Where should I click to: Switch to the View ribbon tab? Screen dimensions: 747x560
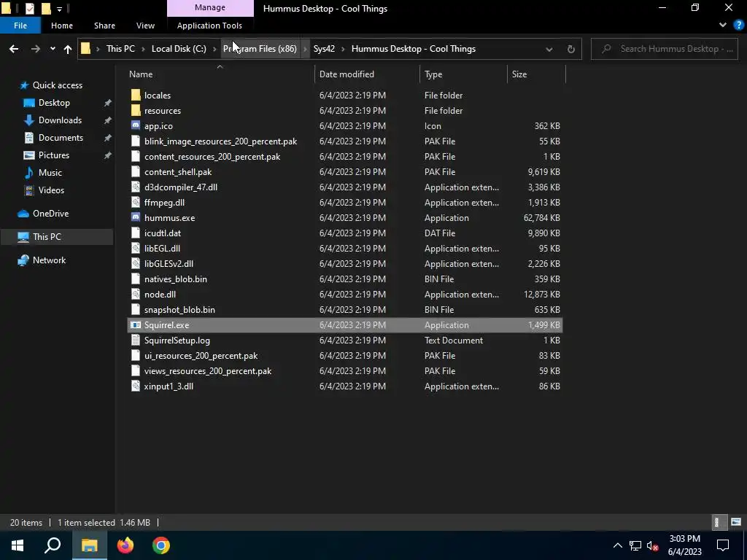pos(145,26)
